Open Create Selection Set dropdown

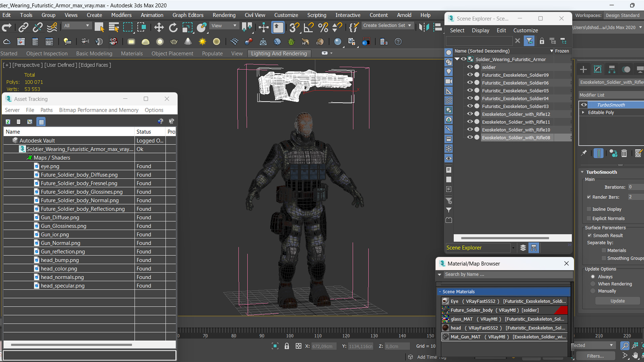click(387, 25)
